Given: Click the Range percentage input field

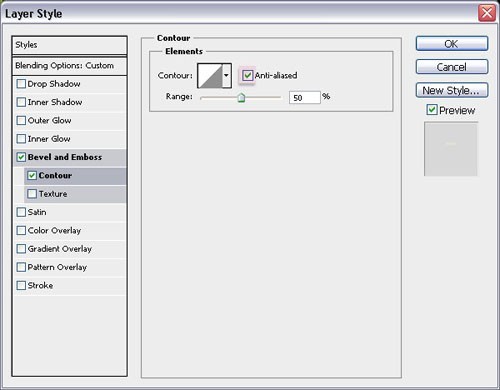Looking at the screenshot, I should pos(305,98).
